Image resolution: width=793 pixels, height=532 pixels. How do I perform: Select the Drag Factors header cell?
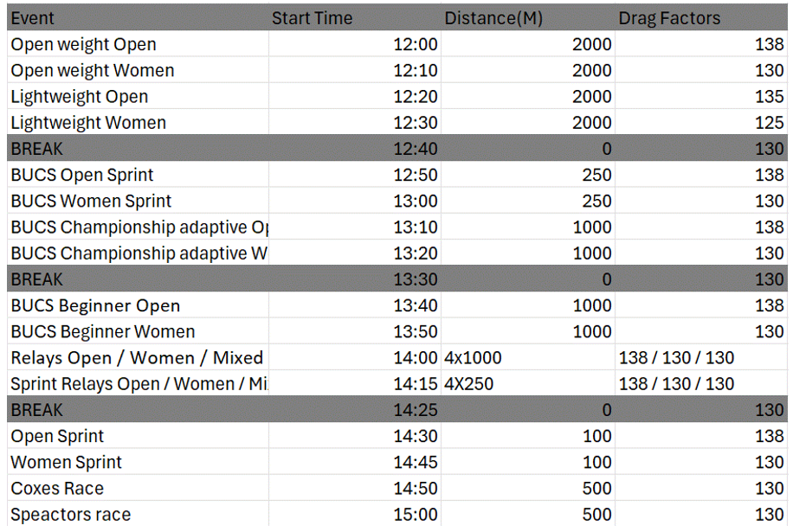coord(700,18)
